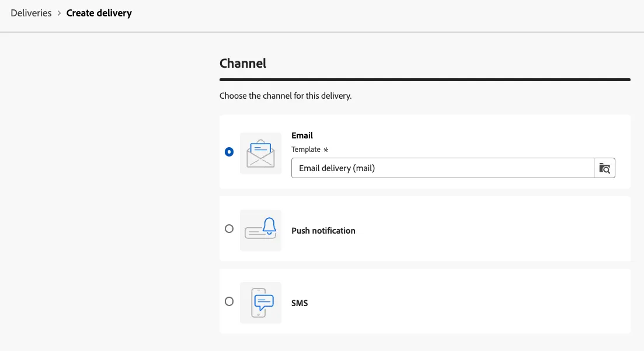Click the Email channel label
644x351 pixels.
click(302, 135)
